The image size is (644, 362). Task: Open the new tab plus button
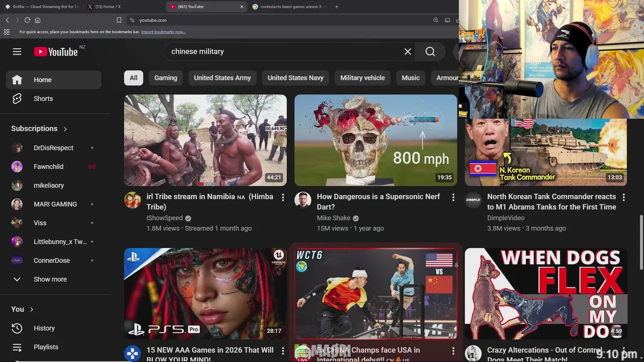[337, 7]
